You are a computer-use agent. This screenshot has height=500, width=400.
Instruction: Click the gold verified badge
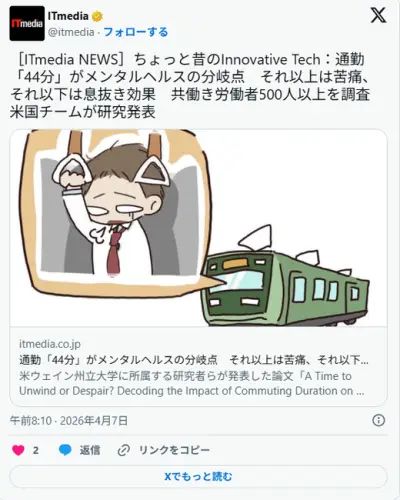[97, 16]
